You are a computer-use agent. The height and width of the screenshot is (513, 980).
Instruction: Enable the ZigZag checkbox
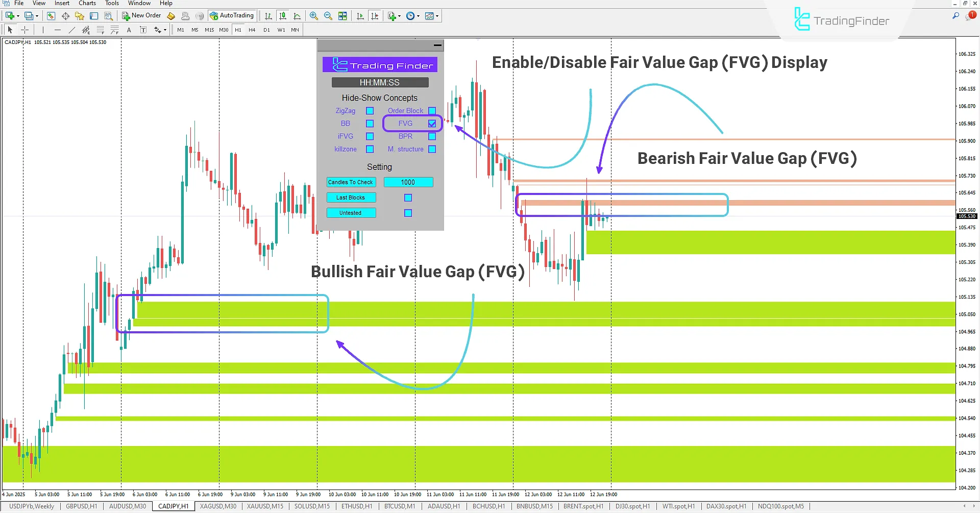click(370, 110)
